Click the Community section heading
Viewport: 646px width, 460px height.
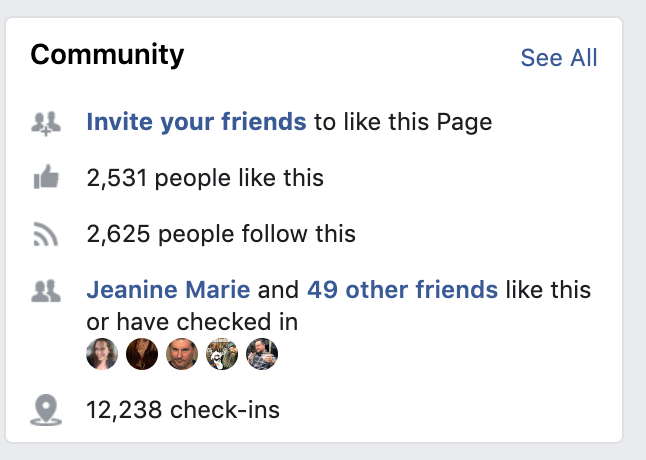click(x=107, y=55)
